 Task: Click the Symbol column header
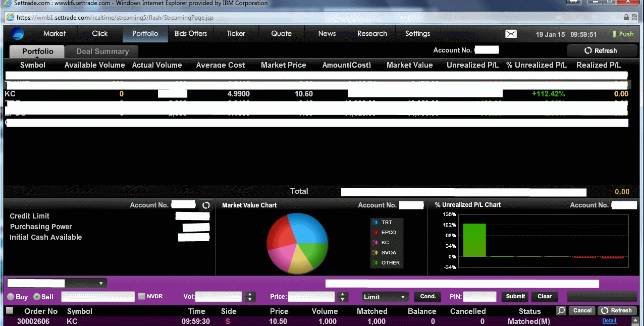pyautogui.click(x=33, y=65)
